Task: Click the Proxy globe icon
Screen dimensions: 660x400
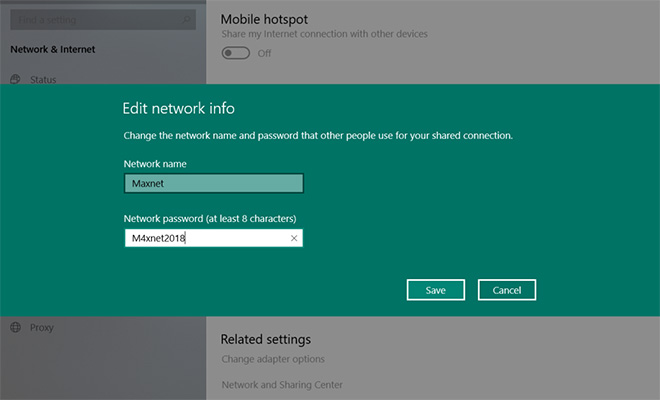Action: (x=16, y=327)
